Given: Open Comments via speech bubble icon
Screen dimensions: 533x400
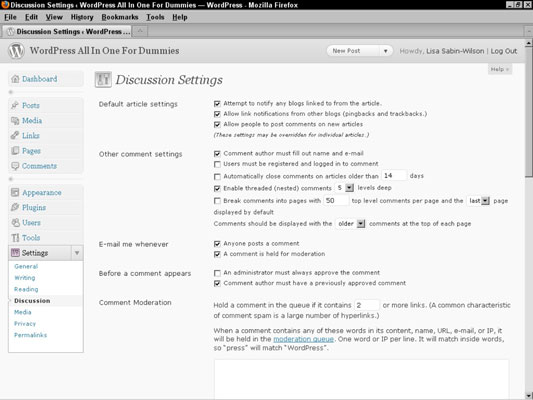Looking at the screenshot, I should tap(15, 166).
